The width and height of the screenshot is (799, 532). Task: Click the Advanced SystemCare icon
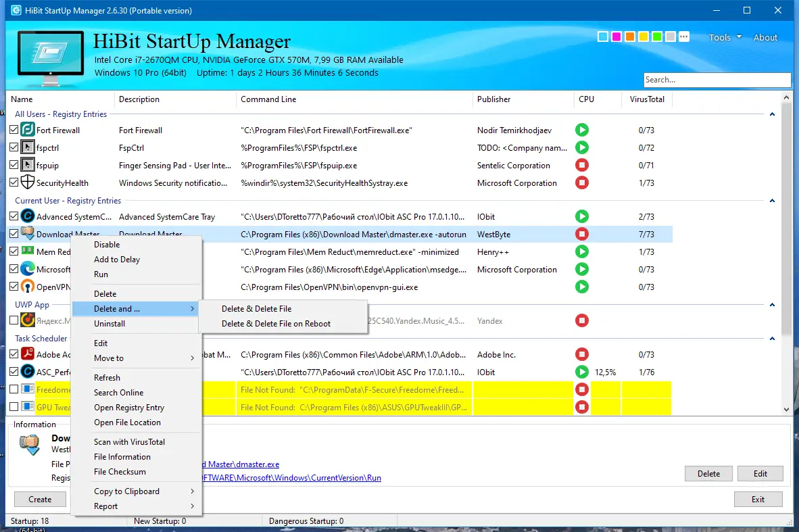[28, 216]
